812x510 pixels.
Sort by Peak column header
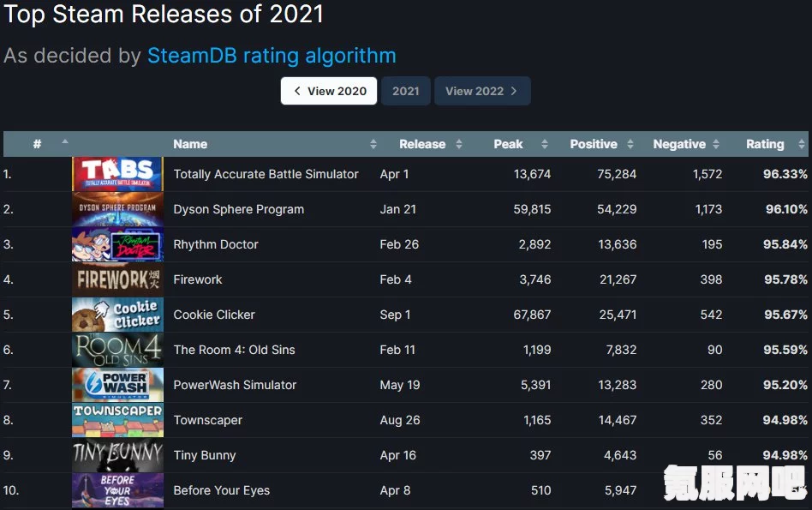(508, 143)
